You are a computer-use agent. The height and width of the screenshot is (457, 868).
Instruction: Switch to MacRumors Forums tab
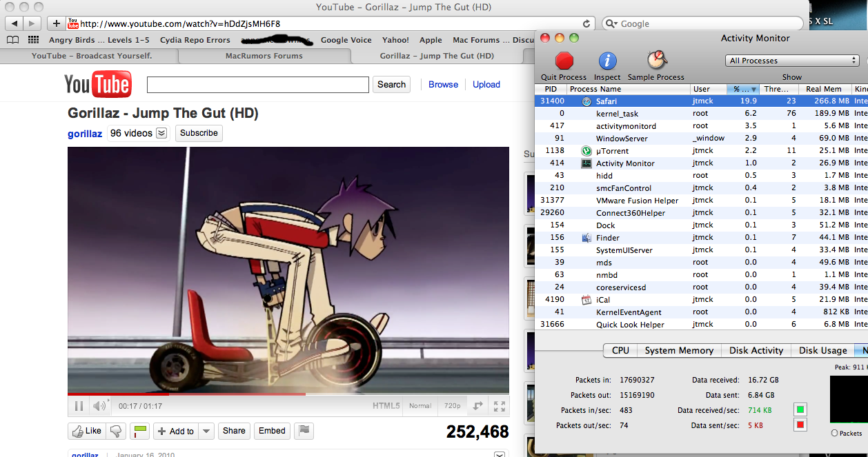pos(264,56)
